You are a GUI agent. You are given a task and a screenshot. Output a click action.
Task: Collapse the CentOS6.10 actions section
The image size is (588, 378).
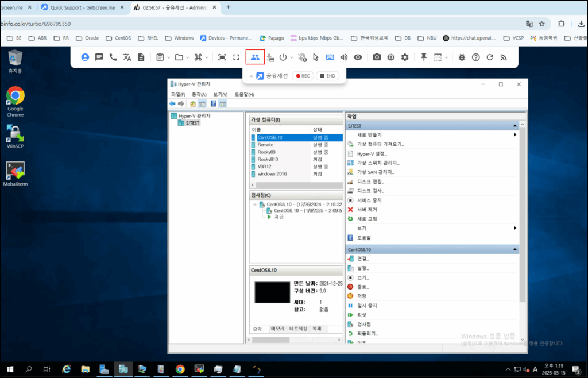(x=514, y=249)
